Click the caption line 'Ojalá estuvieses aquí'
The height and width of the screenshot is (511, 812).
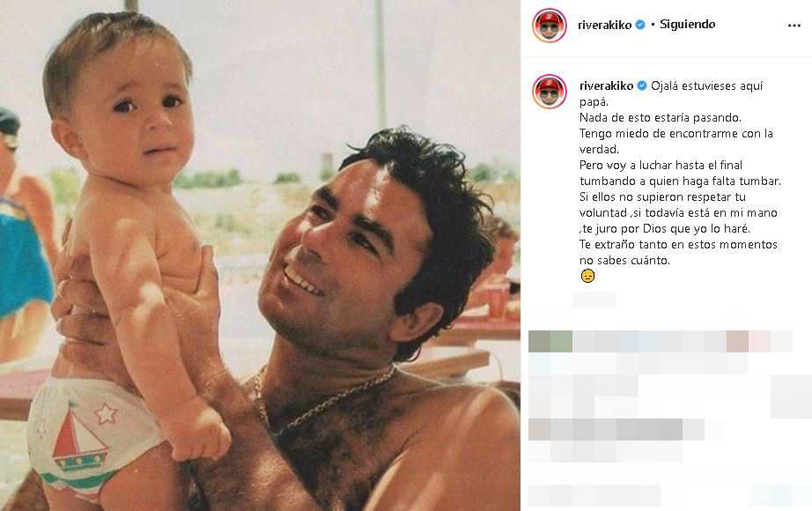click(706, 86)
